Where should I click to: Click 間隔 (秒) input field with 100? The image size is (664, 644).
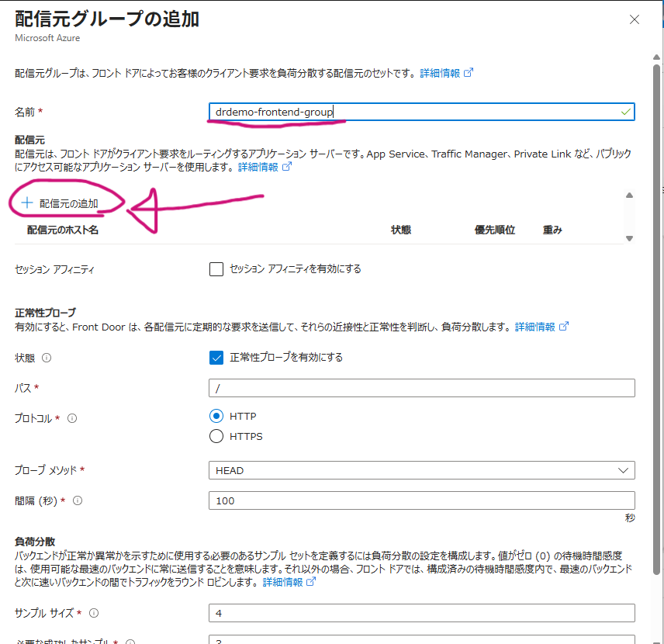421,500
